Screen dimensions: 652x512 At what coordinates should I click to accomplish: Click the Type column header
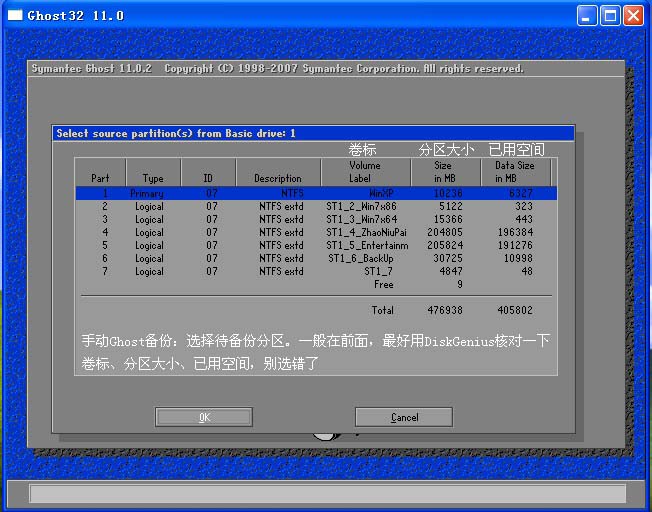153,172
